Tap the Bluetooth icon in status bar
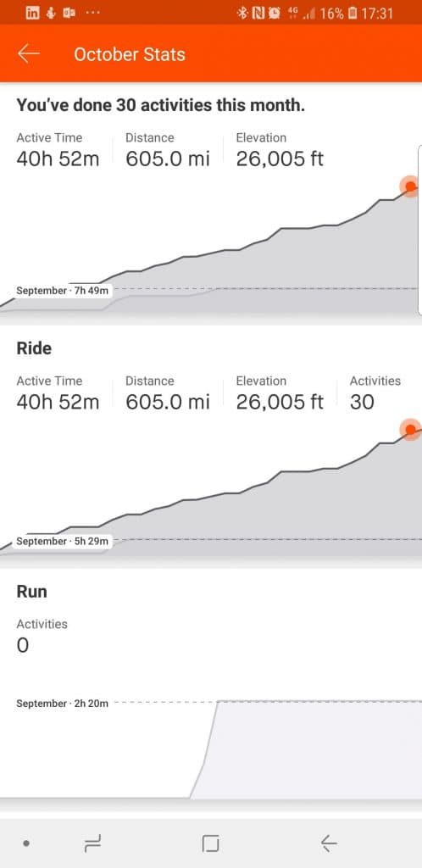Image resolution: width=422 pixels, height=868 pixels. coord(242,14)
